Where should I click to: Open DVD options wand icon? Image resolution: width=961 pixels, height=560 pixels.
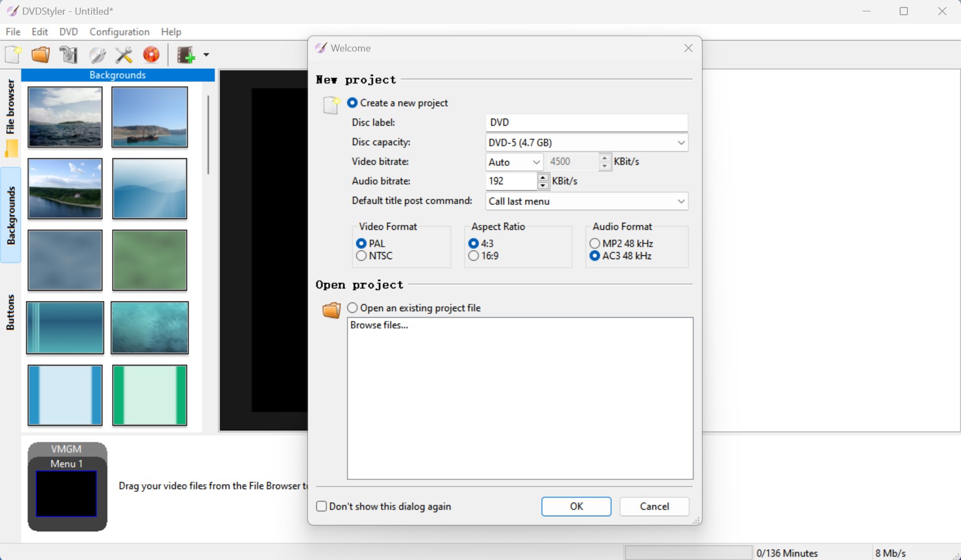[x=97, y=55]
